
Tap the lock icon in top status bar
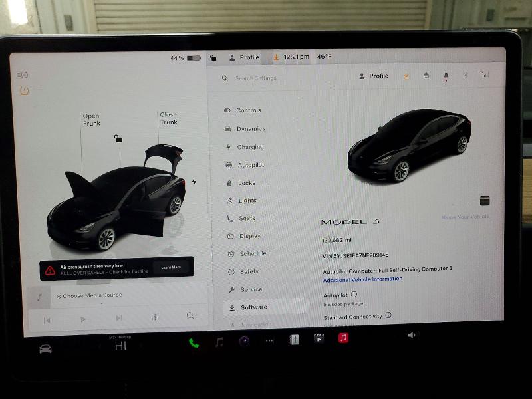(x=213, y=58)
